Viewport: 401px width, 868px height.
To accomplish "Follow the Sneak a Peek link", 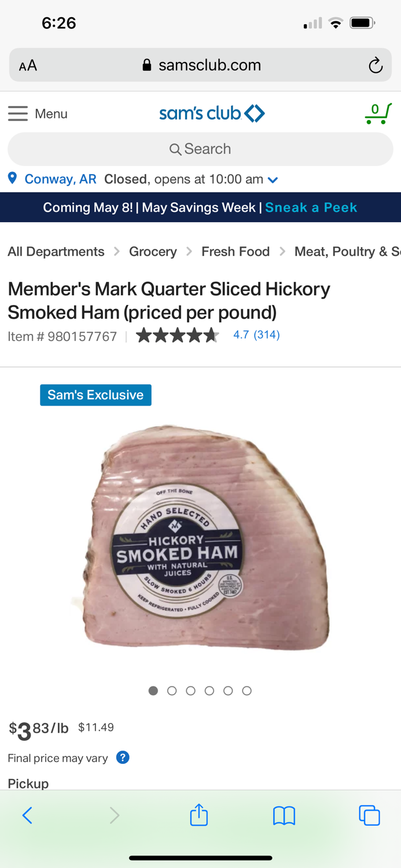I will [311, 207].
